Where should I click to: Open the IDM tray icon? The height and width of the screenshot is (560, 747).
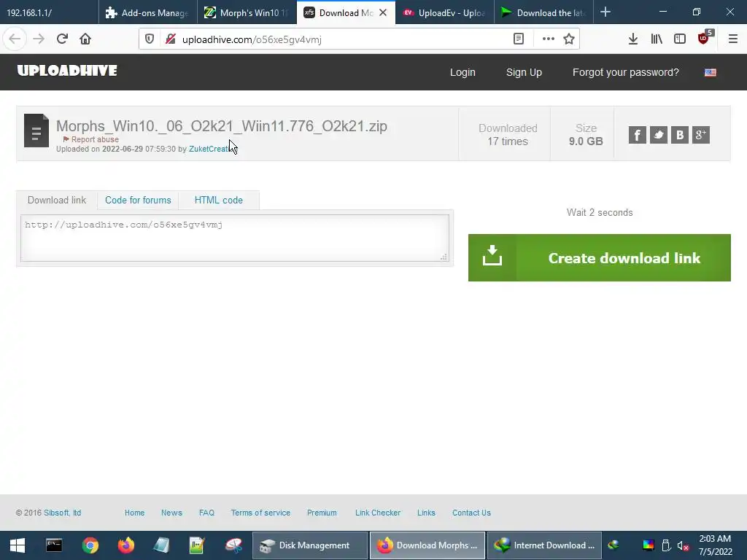[614, 545]
